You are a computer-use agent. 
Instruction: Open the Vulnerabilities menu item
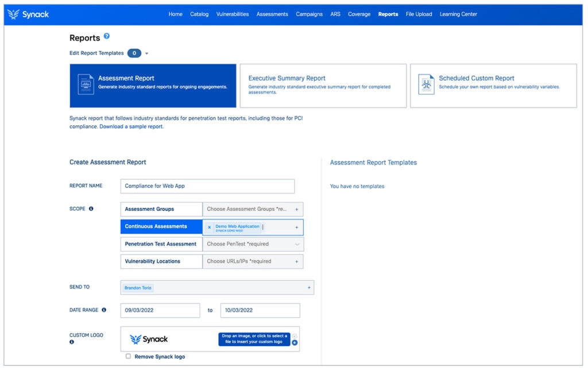(233, 14)
